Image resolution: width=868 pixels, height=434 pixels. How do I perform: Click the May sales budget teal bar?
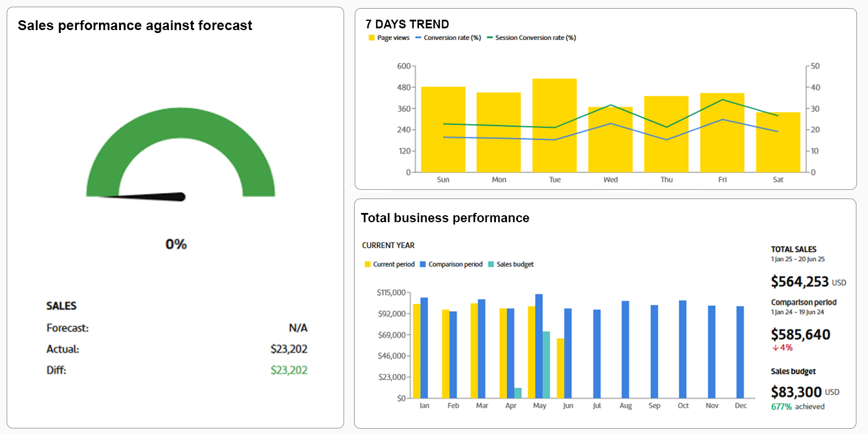pyautogui.click(x=546, y=365)
